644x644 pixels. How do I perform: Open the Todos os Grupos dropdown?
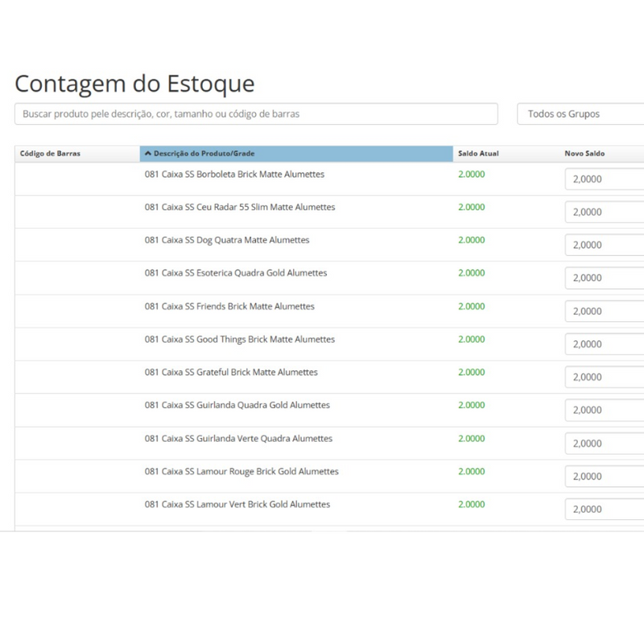pos(580,114)
